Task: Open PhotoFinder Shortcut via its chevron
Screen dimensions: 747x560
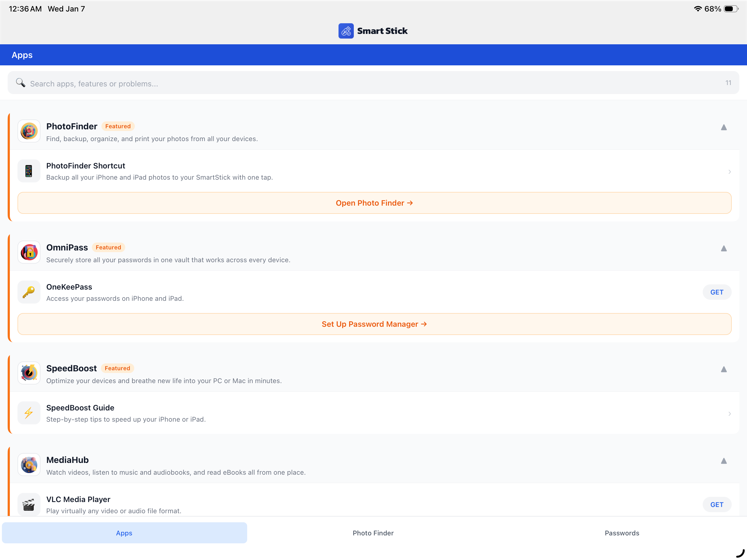Action: pyautogui.click(x=730, y=172)
